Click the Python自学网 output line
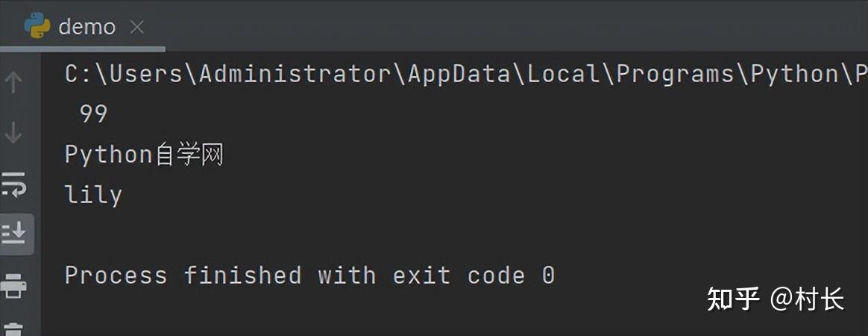 pyautogui.click(x=144, y=155)
